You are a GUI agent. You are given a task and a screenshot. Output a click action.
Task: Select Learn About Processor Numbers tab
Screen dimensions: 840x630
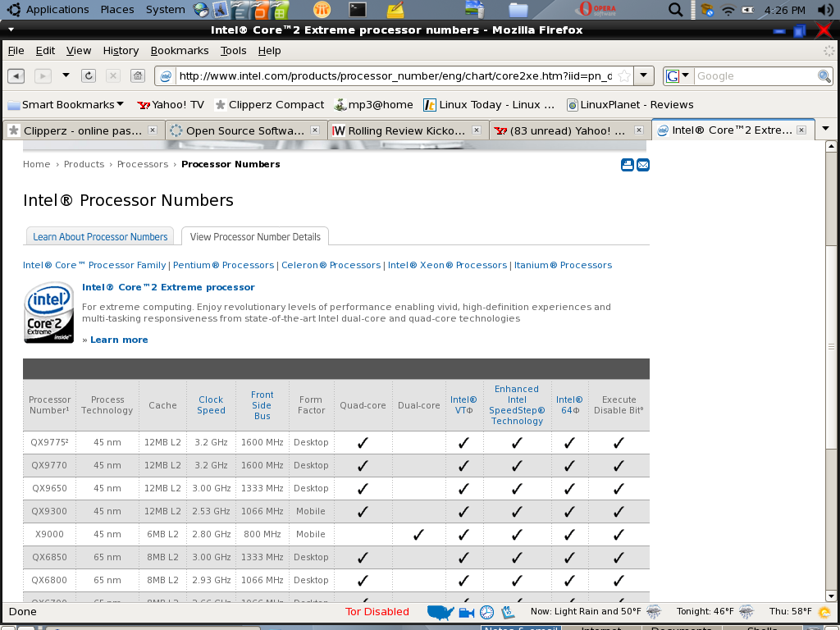click(100, 237)
